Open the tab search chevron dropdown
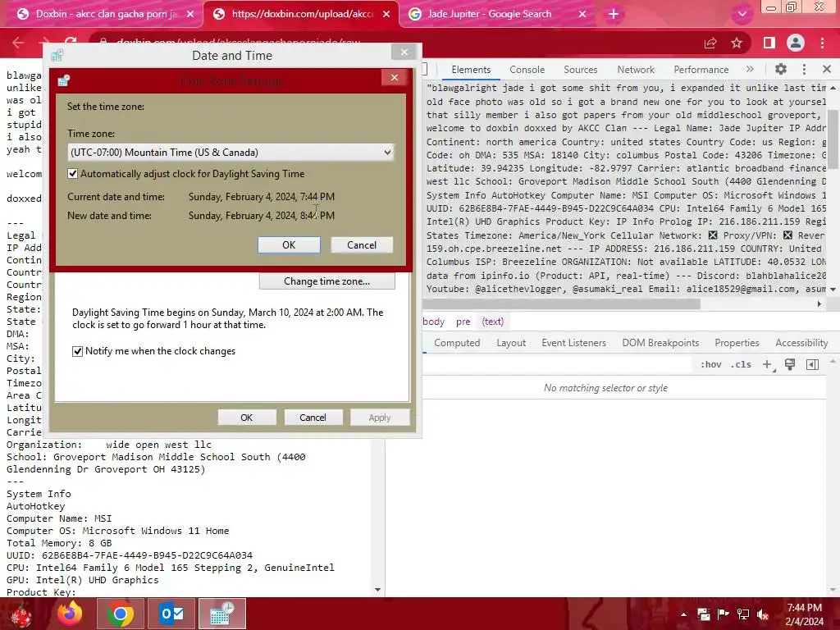The height and width of the screenshot is (630, 840). point(742,14)
